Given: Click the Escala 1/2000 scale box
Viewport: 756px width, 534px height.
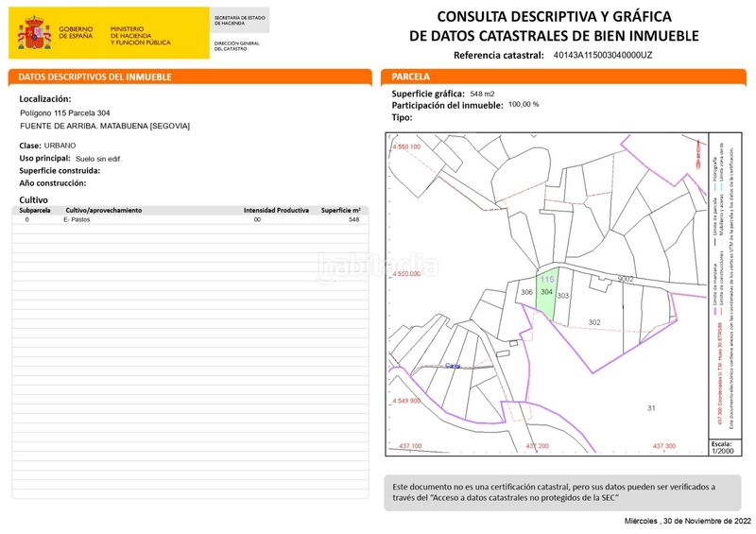Looking at the screenshot, I should point(722,447).
